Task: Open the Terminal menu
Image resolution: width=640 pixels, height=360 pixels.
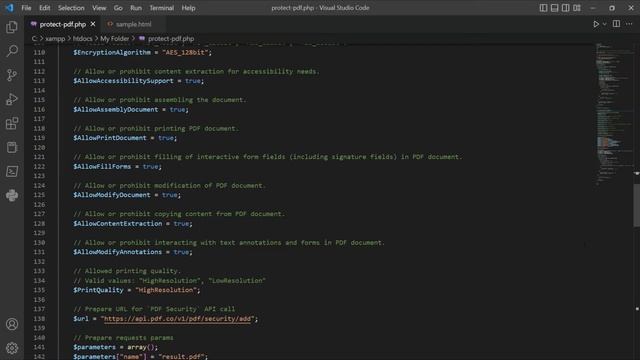Action: pos(161,8)
